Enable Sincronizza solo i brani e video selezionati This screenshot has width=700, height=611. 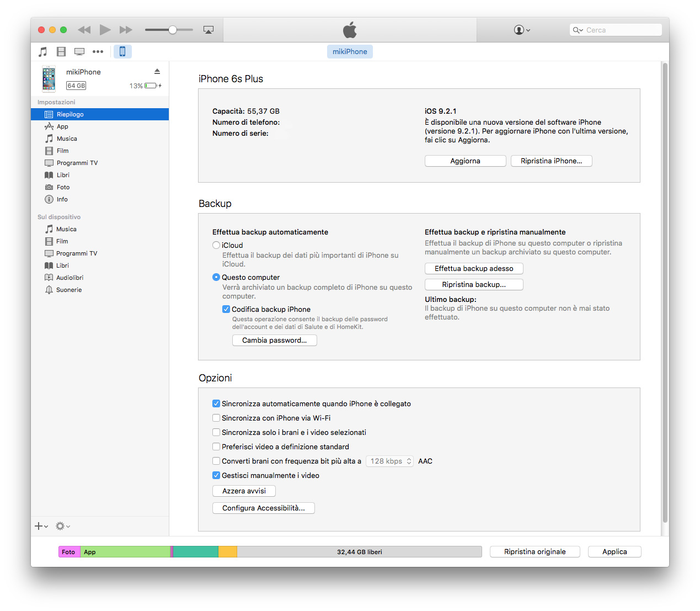coord(216,432)
